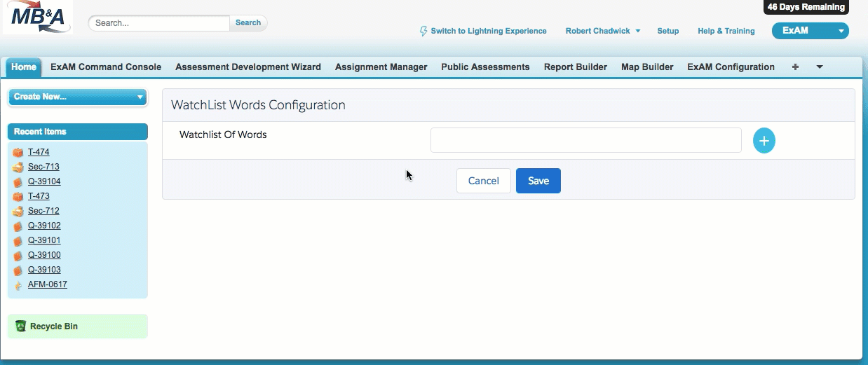
Task: Click the icon next to Q-39102
Action: [x=18, y=226]
